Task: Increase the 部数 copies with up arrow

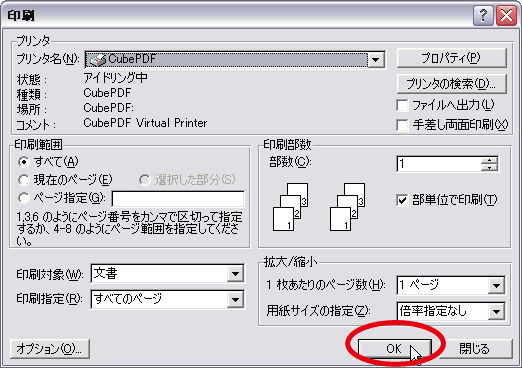Action: tap(489, 160)
